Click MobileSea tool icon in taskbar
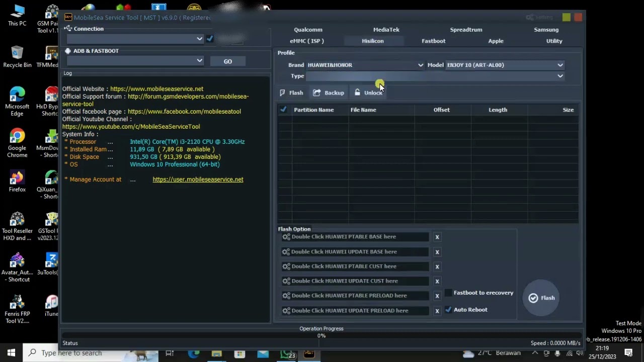The height and width of the screenshot is (362, 644). (x=309, y=353)
